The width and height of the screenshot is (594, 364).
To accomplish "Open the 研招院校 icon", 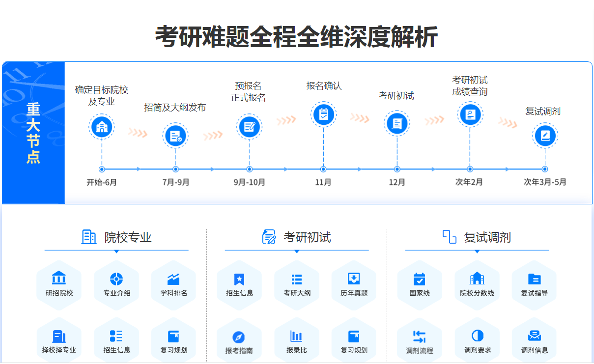I will pos(59,279).
